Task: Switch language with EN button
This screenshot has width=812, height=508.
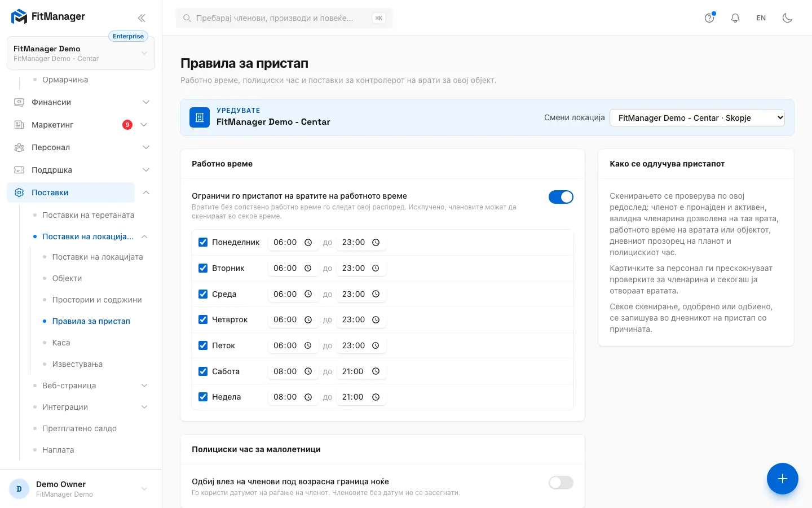Action: (761, 18)
